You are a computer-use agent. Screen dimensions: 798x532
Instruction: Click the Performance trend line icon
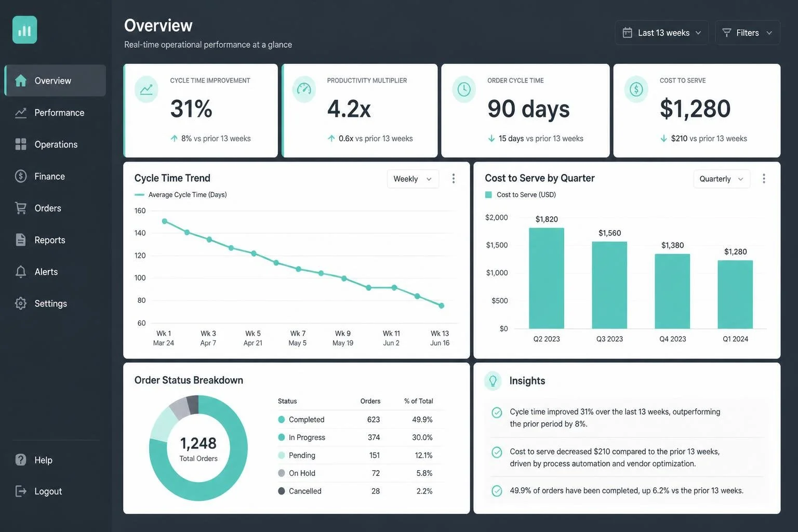tap(21, 113)
